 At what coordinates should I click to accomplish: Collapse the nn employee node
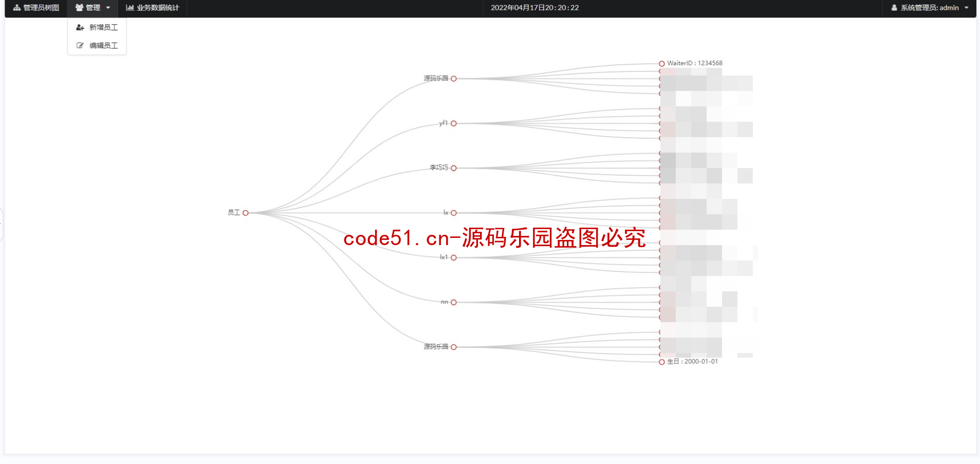[454, 302]
